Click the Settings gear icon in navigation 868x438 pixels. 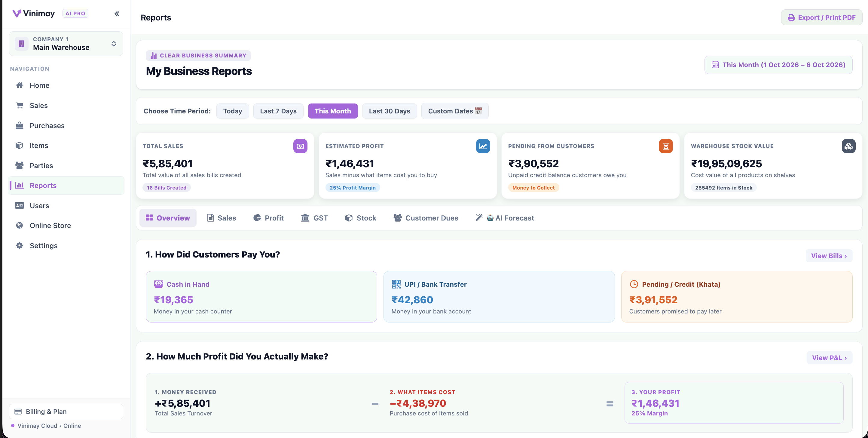click(x=20, y=245)
